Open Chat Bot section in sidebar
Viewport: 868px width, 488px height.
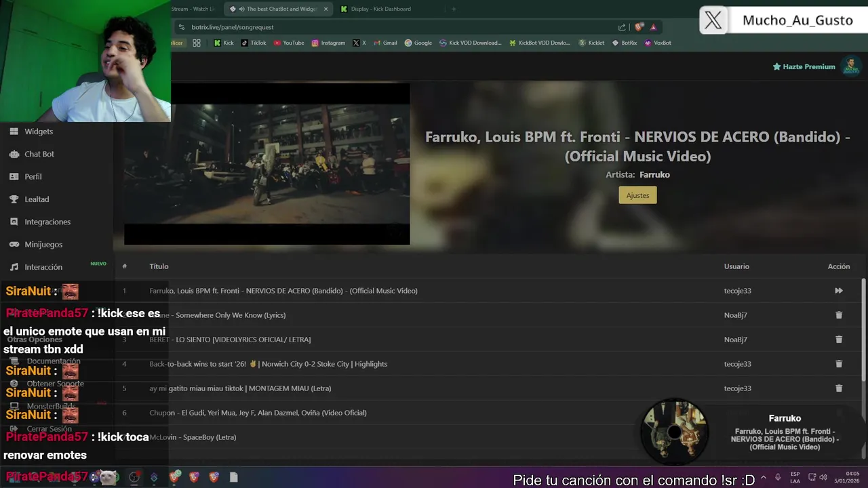coord(39,154)
